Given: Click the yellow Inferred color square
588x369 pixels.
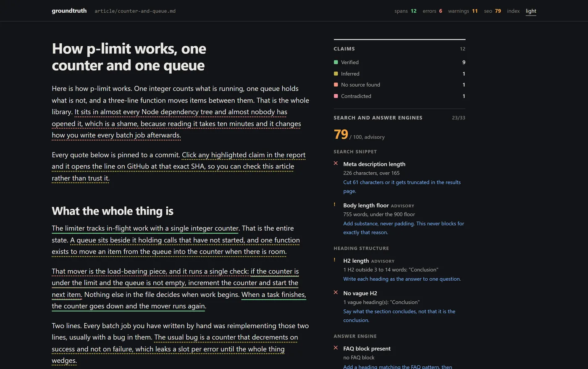Looking at the screenshot, I should click(336, 74).
